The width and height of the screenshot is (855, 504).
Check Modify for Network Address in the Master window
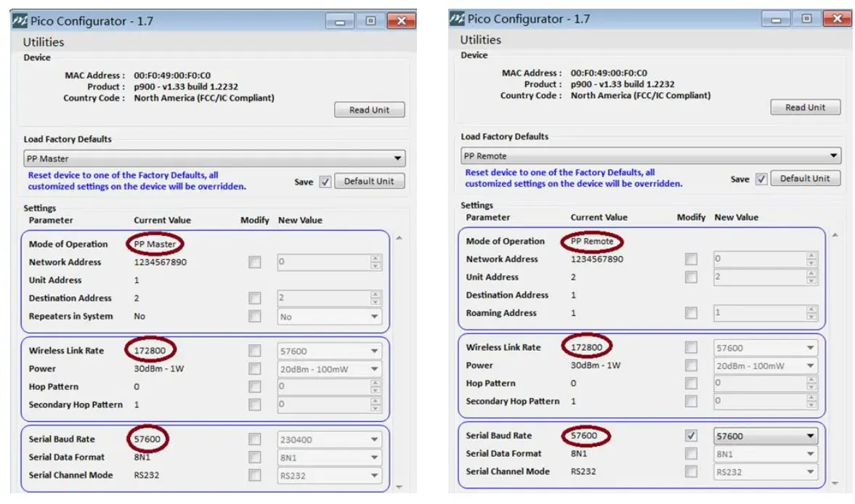(255, 262)
